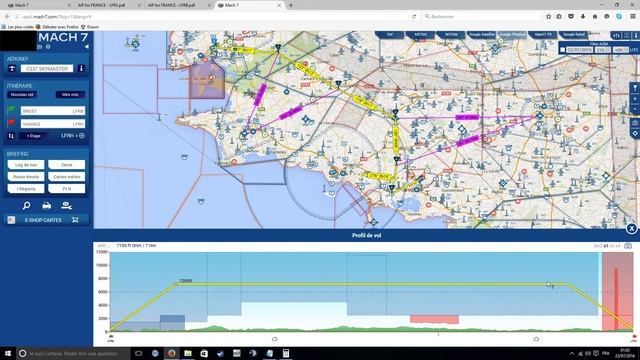Toggle the Filtre AZBA checkbox
Viewport: 640px width, 360px height.
coord(563,50)
